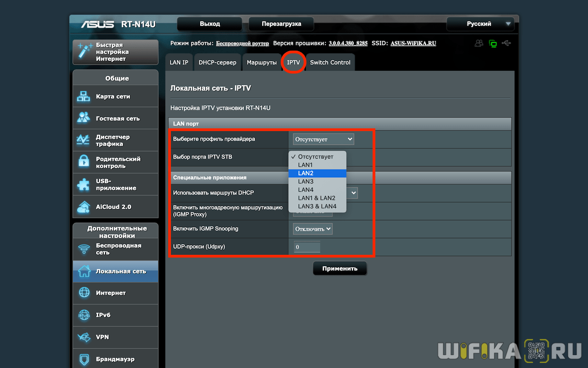The width and height of the screenshot is (588, 368).
Task: Open AiCloud 2.0 cloud icon
Action: pyautogui.click(x=84, y=207)
